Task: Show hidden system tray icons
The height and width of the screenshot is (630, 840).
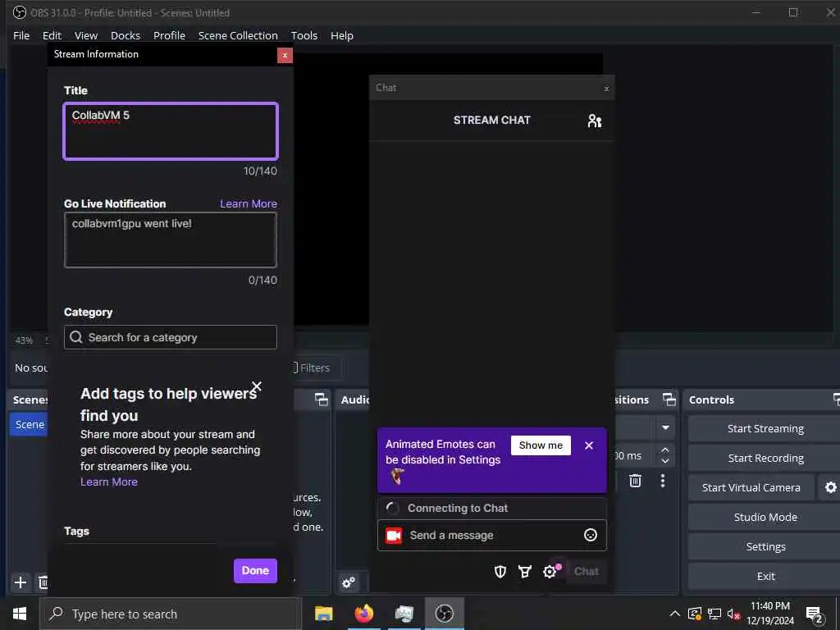Action: [x=675, y=614]
